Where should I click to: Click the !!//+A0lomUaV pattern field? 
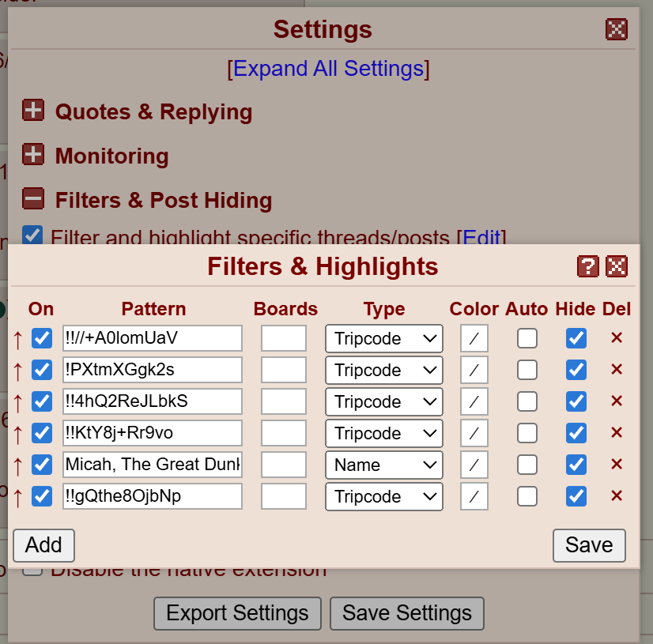pos(153,338)
